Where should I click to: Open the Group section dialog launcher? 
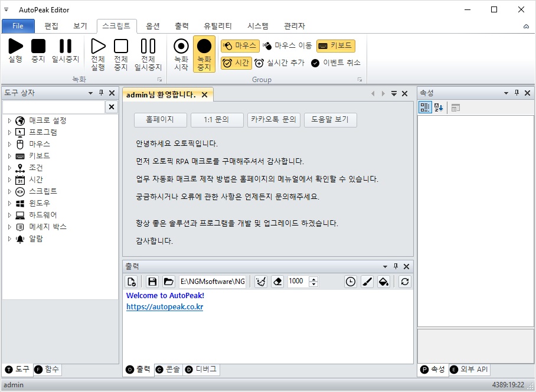(x=359, y=80)
